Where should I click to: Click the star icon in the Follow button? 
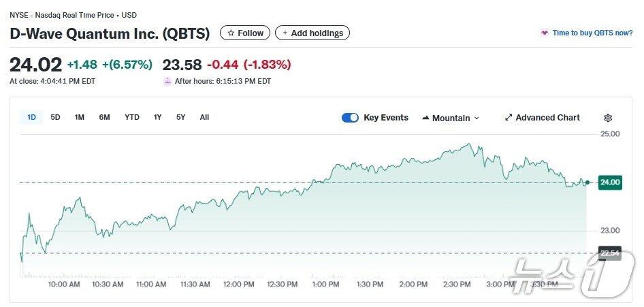pos(231,33)
